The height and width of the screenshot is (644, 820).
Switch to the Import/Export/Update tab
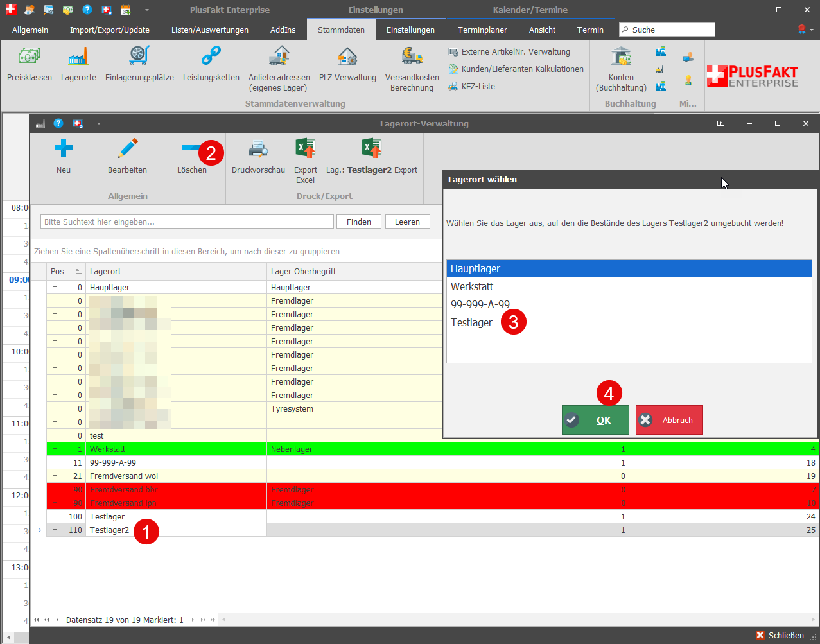110,30
